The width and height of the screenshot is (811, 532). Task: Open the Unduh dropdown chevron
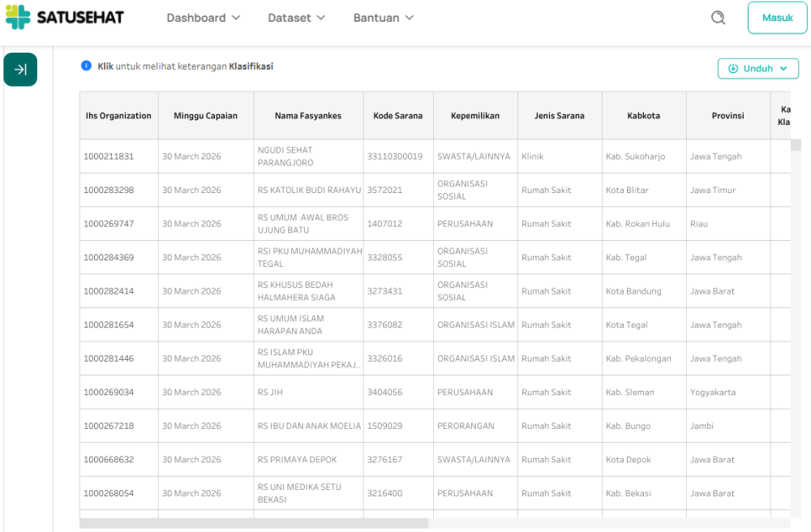point(783,69)
